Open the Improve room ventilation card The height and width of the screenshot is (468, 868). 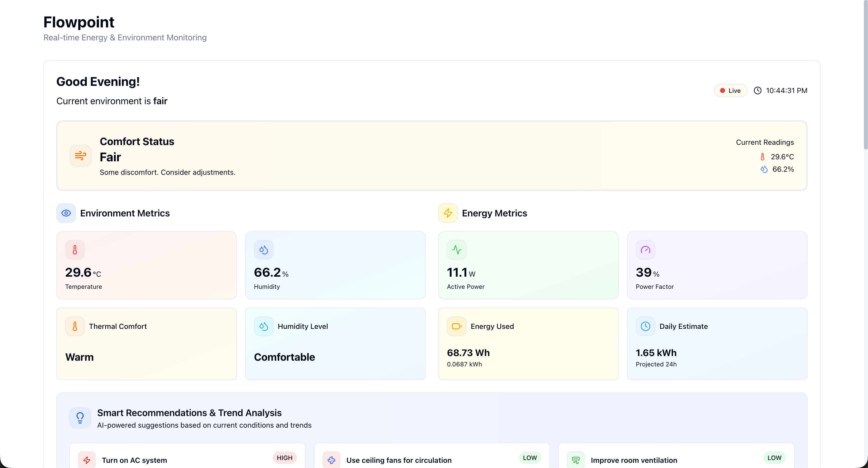click(x=676, y=456)
